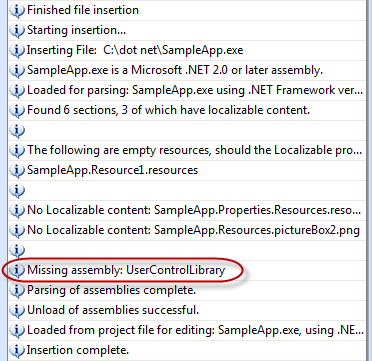Click info icon beside SampleApp.Resource1.resources
Image resolution: width=372 pixels, height=361 pixels.
[x=17, y=171]
